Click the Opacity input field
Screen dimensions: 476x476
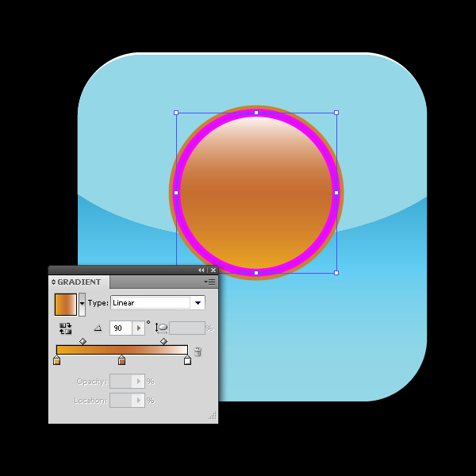tap(121, 381)
